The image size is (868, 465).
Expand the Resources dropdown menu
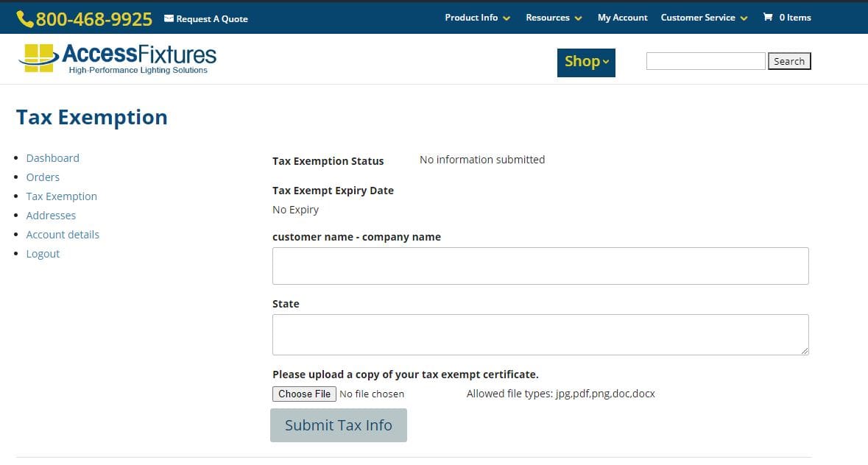[x=554, y=18]
